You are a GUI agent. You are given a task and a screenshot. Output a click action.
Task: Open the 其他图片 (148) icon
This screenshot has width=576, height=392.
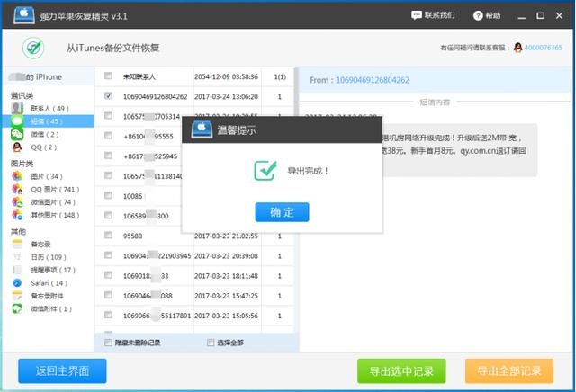[x=17, y=215]
